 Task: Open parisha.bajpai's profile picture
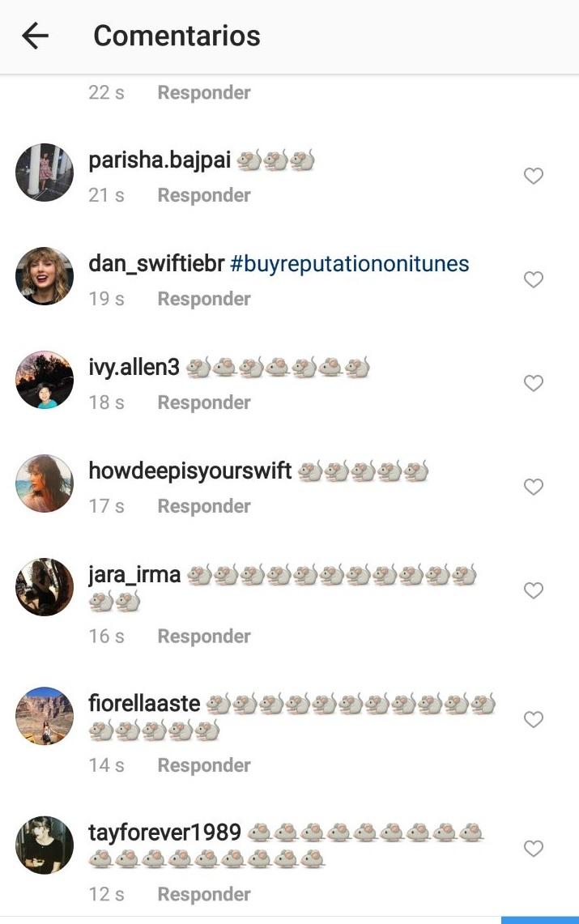45,172
